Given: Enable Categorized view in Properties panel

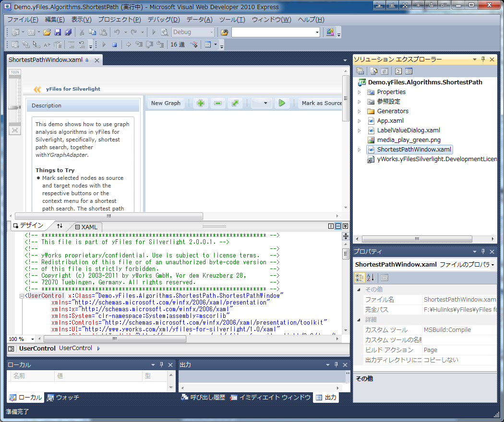Looking at the screenshot, I should point(360,278).
